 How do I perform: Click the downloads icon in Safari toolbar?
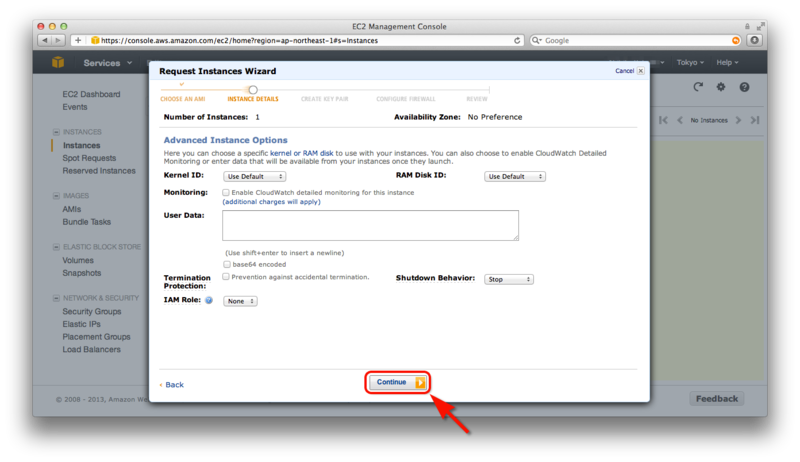pyautogui.click(x=755, y=40)
